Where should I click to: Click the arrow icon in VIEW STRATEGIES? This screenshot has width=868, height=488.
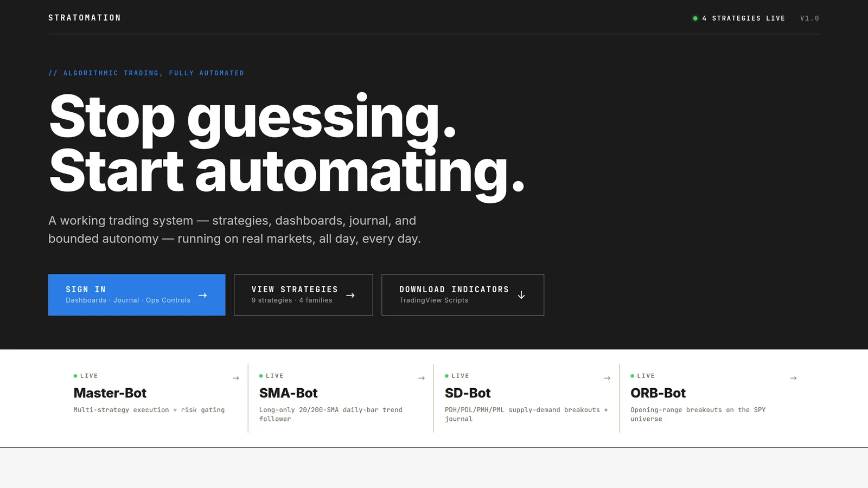pyautogui.click(x=350, y=296)
